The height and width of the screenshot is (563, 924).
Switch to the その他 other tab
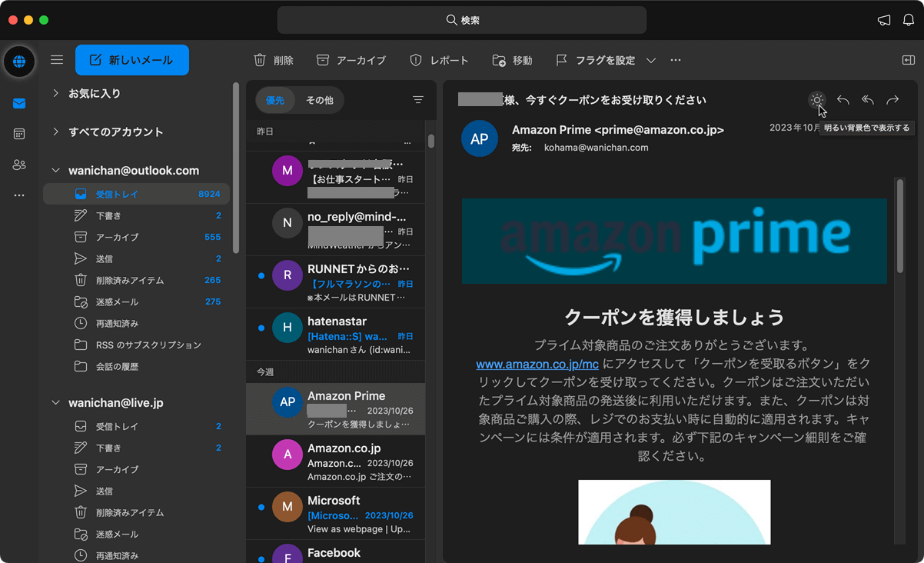coord(320,100)
